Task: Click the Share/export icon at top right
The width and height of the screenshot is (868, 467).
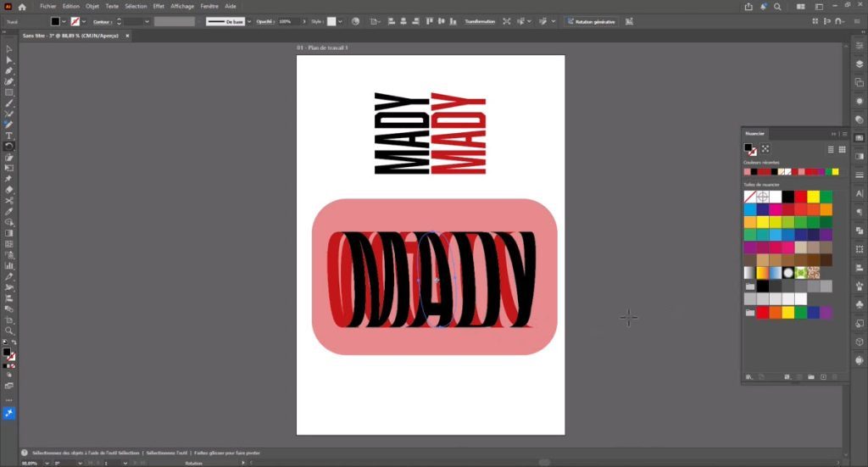Action: (x=748, y=7)
